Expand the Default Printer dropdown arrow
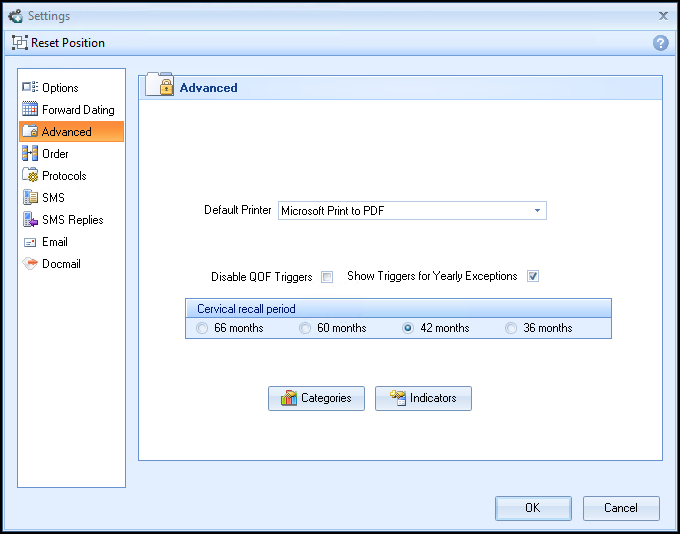Viewport: 680px width, 534px height. coord(537,211)
